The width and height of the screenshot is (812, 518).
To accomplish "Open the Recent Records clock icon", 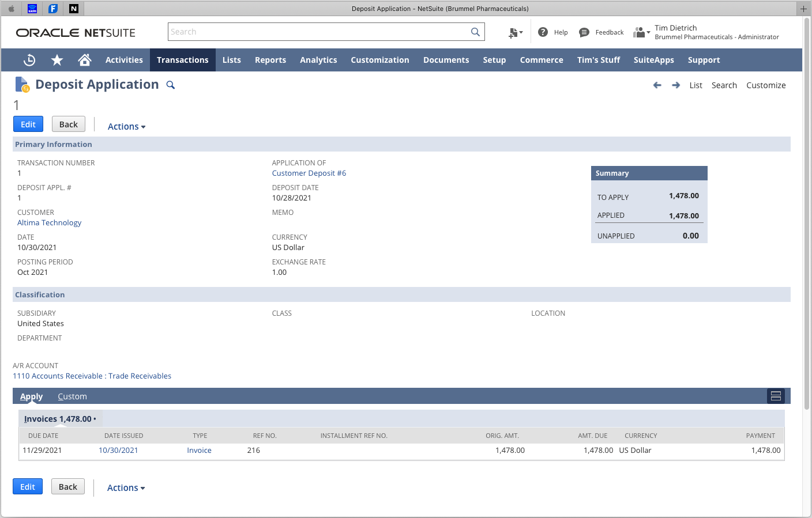I will (29, 60).
